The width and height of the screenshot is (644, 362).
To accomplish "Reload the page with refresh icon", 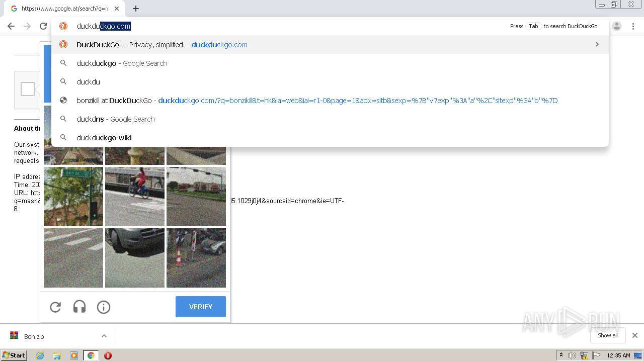I will click(43, 26).
